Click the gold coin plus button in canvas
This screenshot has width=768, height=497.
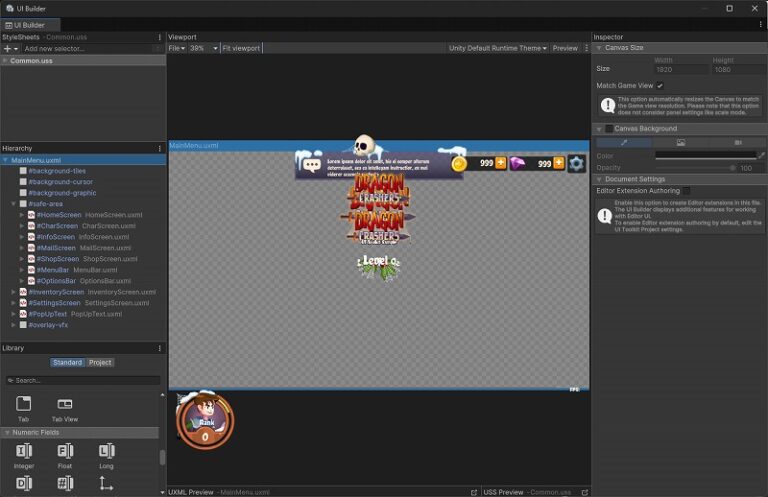click(501, 163)
